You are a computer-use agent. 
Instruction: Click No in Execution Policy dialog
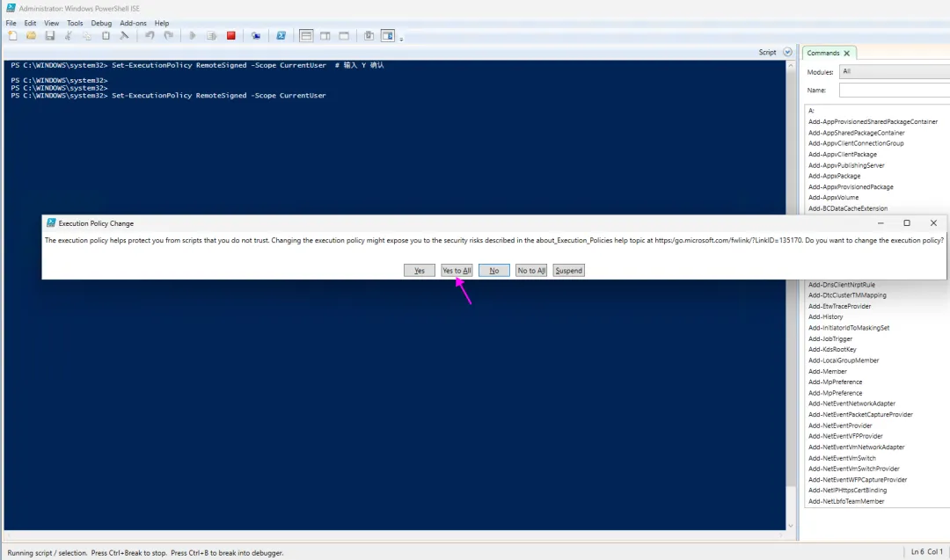(x=493, y=271)
